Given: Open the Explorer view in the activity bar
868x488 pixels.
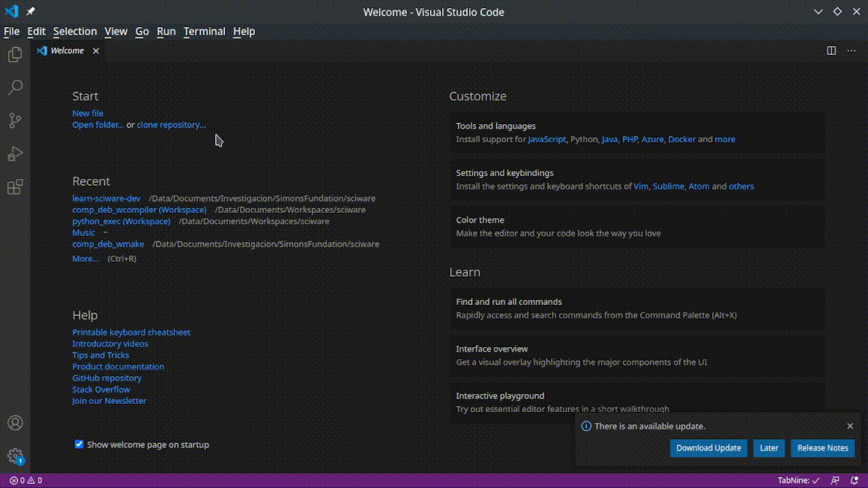Looking at the screenshot, I should point(15,55).
